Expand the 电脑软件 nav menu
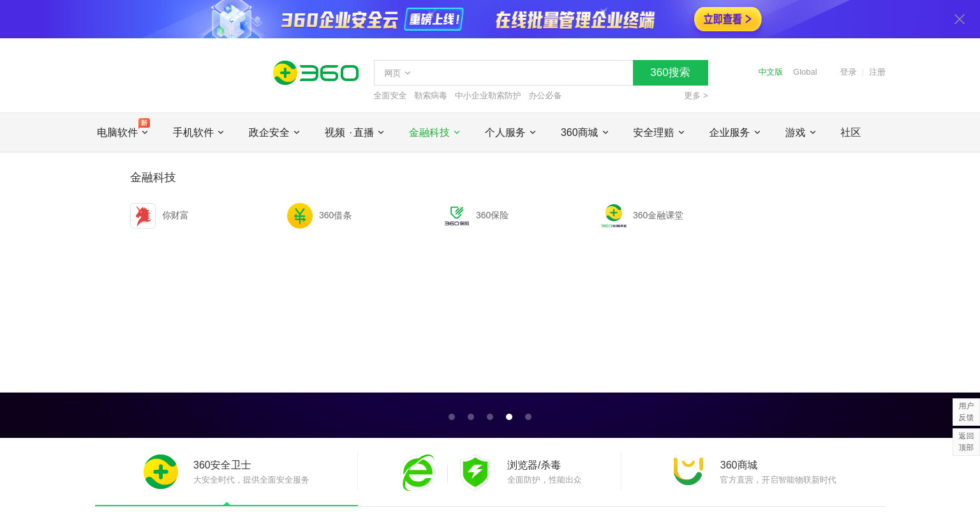This screenshot has width=980, height=526. tap(122, 133)
